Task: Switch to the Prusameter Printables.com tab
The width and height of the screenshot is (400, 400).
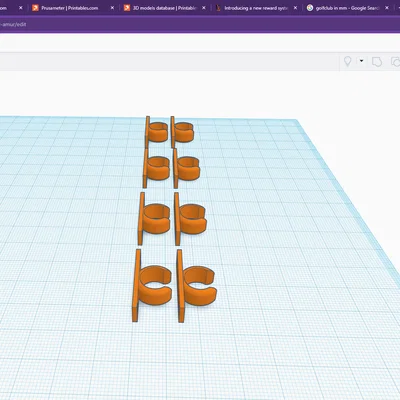Action: click(x=70, y=8)
